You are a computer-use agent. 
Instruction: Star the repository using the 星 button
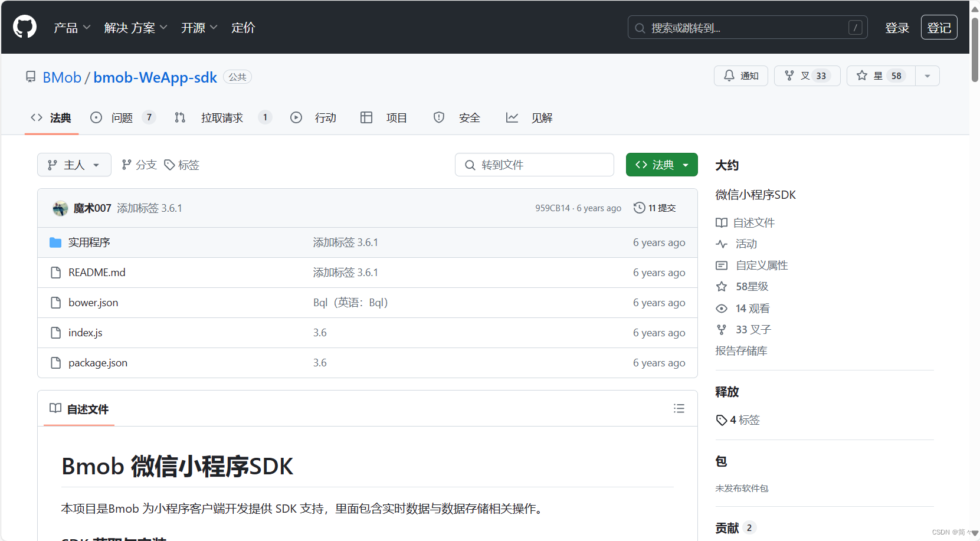click(x=880, y=76)
